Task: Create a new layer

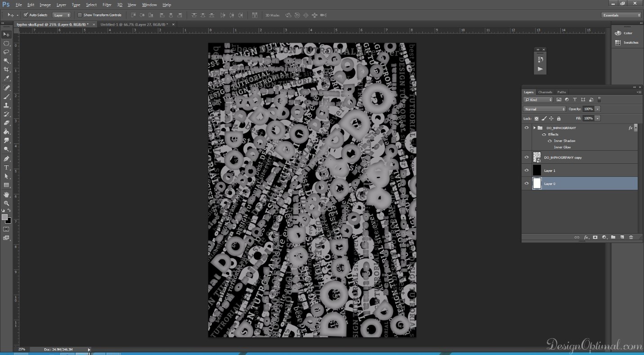Action: (622, 237)
